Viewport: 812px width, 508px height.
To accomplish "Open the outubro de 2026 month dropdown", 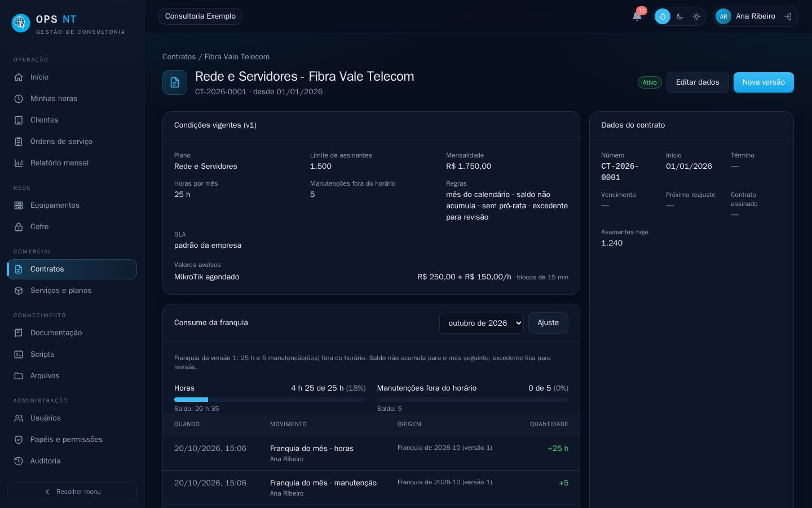I will pos(482,323).
